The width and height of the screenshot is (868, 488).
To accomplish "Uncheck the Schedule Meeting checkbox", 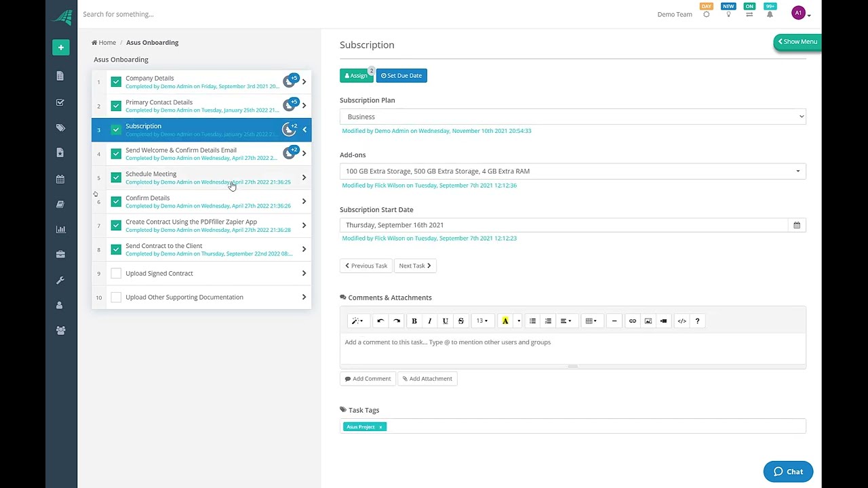I will pyautogui.click(x=116, y=178).
